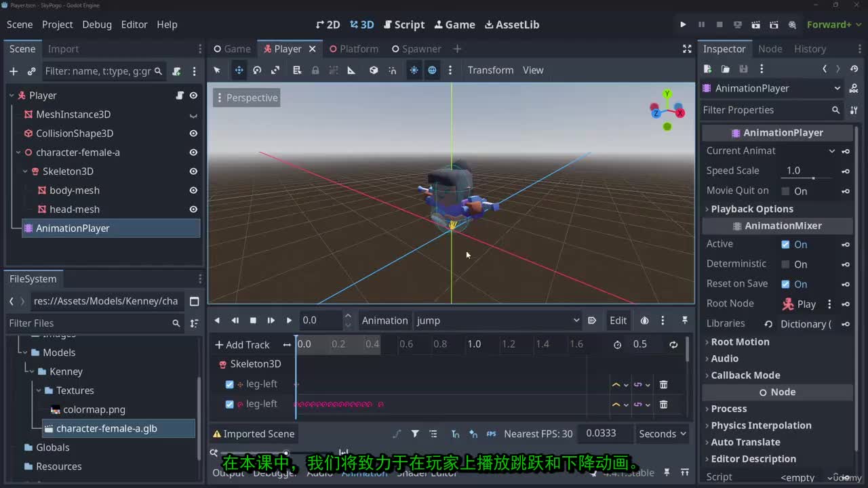
Task: Click the Add Child Node plus icon
Action: coord(14,71)
